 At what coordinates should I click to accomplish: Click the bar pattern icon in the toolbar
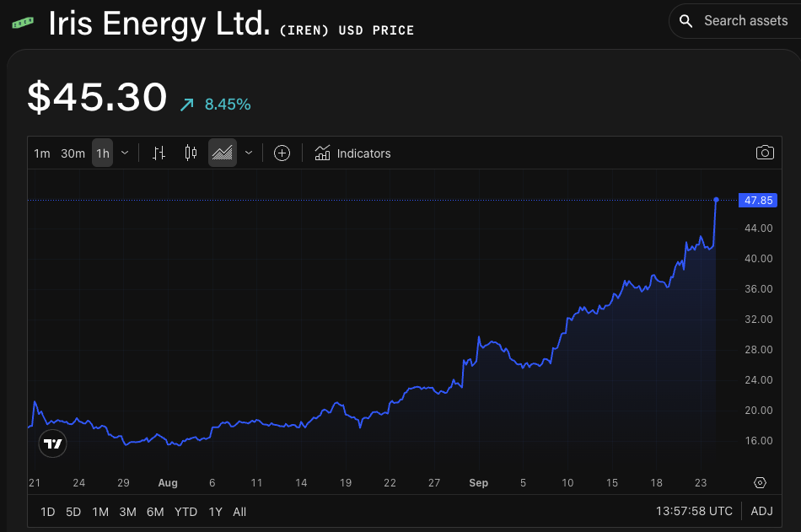coord(159,153)
